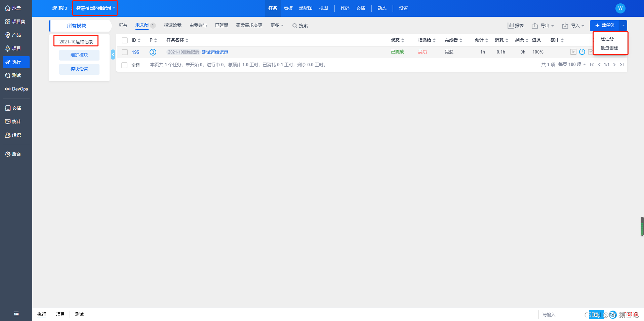644x321 pixels.
Task: Expand 智慧校园运维记录 execution dropdown
Action: click(x=95, y=8)
